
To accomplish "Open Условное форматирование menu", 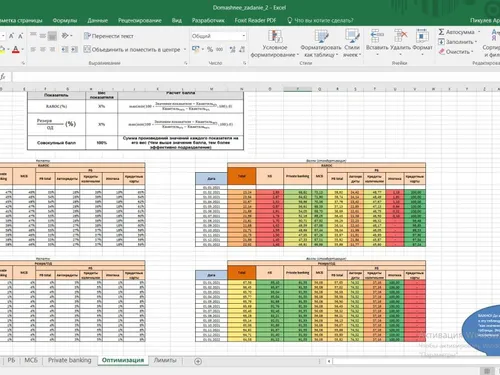I will click(275, 43).
